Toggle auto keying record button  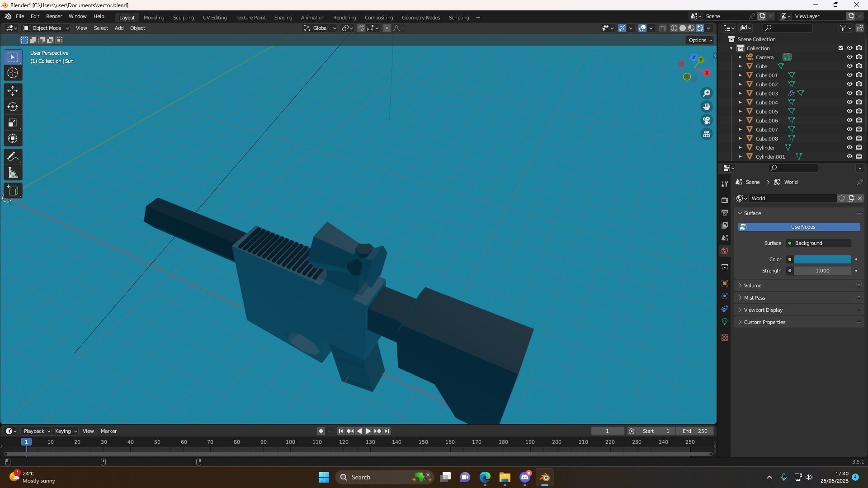pos(321,431)
